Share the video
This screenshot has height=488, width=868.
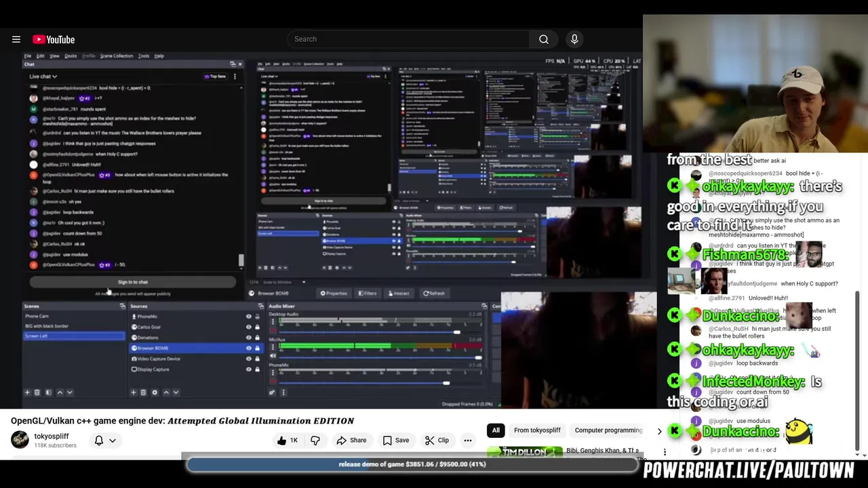pos(351,441)
